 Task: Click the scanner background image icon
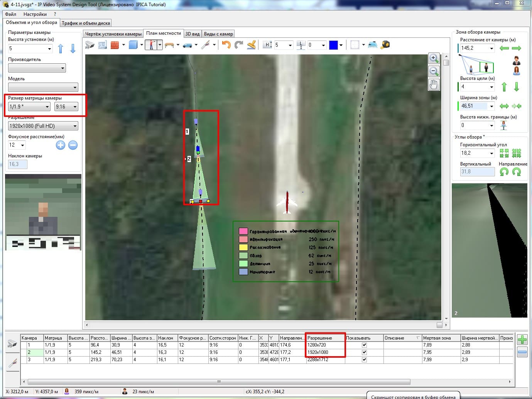coord(373,45)
